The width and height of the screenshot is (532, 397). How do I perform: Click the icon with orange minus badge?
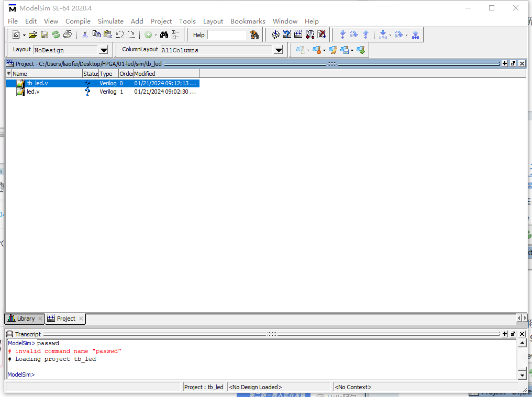click(x=317, y=50)
